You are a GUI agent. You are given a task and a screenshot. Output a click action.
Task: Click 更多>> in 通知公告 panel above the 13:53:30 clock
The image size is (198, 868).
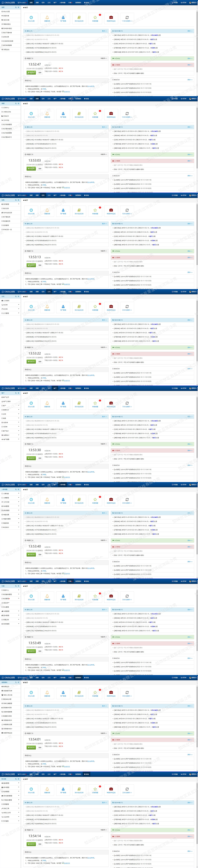point(104,417)
